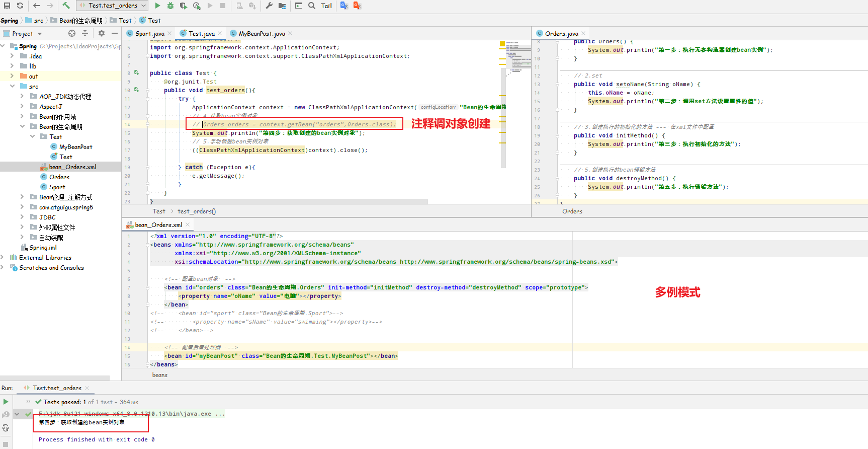Collapse all in the Project panel
The height and width of the screenshot is (449, 868).
[85, 33]
